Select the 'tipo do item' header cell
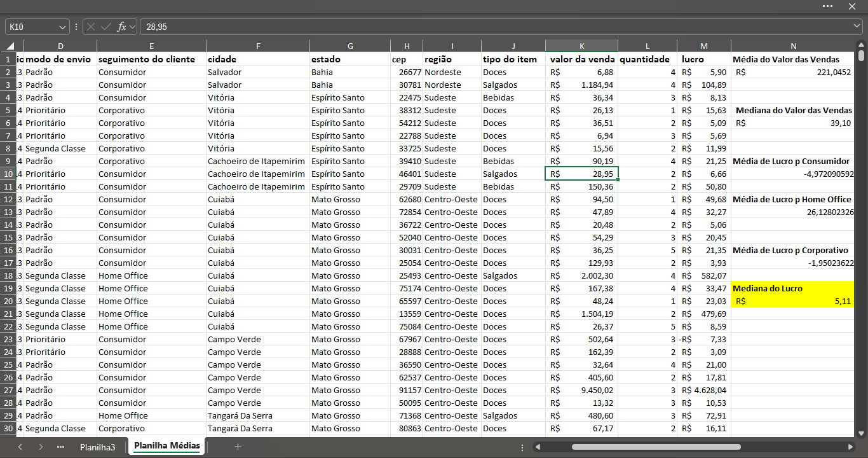This screenshot has height=458, width=868. coord(513,59)
